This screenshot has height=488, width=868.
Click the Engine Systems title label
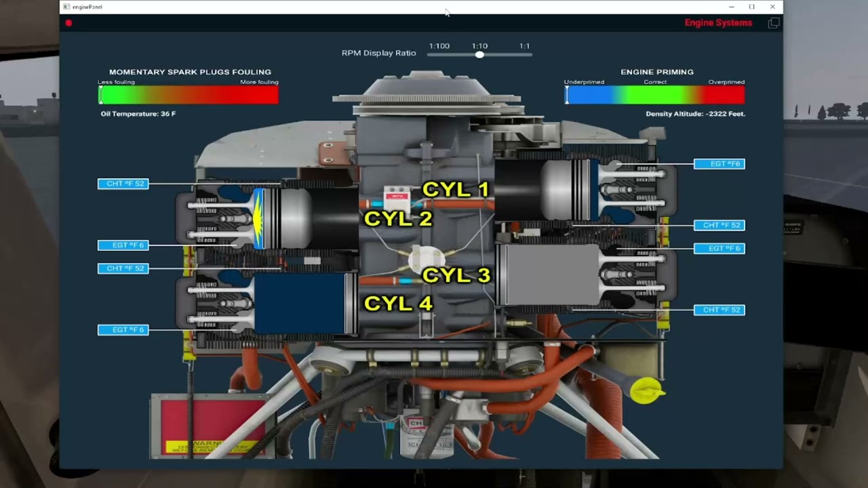tap(718, 23)
